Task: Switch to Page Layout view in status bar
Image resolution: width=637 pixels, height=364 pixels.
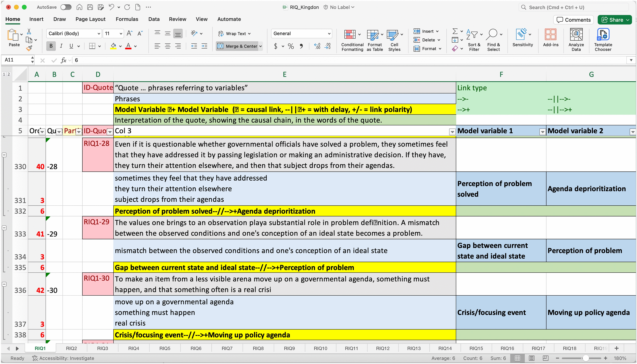Action: 532,358
